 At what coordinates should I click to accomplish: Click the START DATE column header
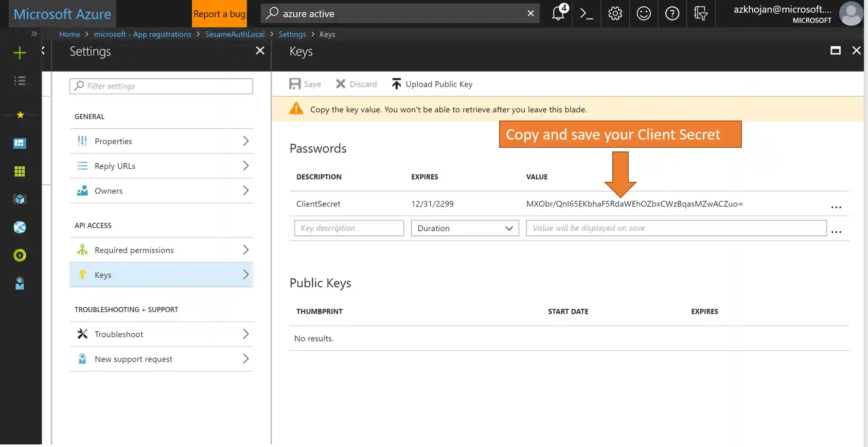(x=568, y=312)
